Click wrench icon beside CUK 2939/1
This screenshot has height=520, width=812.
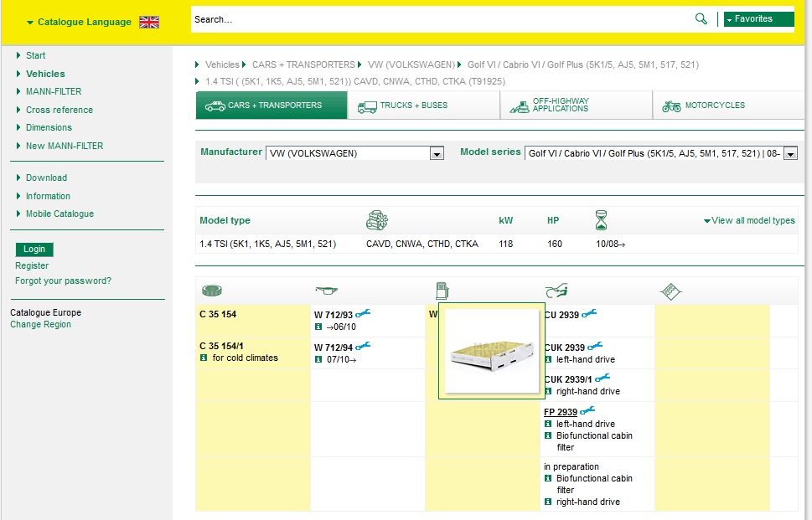pyautogui.click(x=603, y=378)
